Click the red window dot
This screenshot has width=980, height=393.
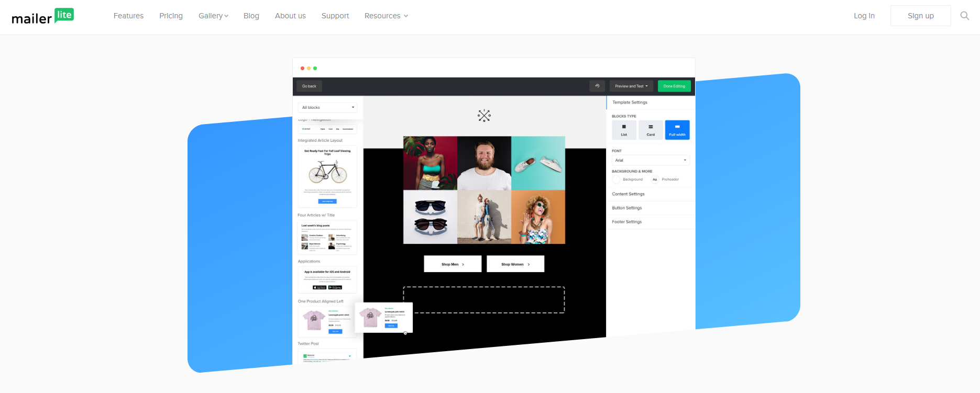pos(302,69)
